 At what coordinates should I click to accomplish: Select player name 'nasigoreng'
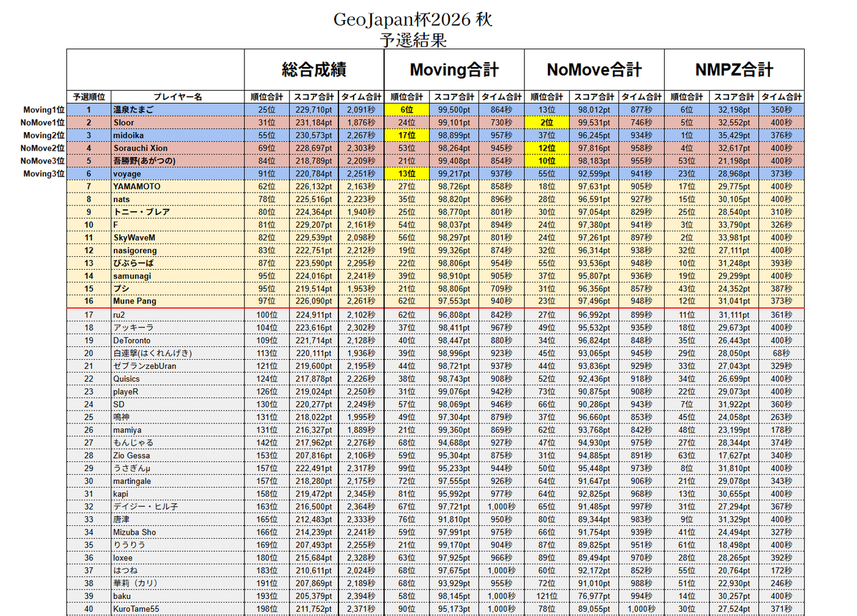135,251
